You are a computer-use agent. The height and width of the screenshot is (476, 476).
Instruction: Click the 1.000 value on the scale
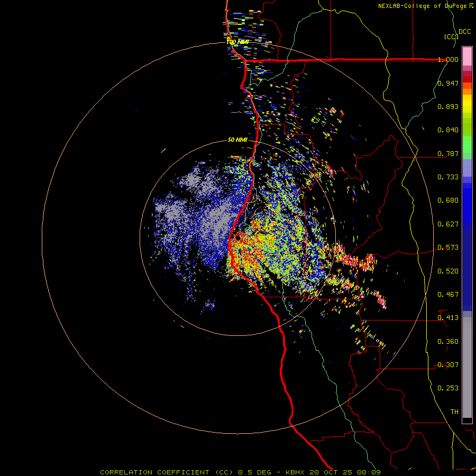[x=448, y=59]
